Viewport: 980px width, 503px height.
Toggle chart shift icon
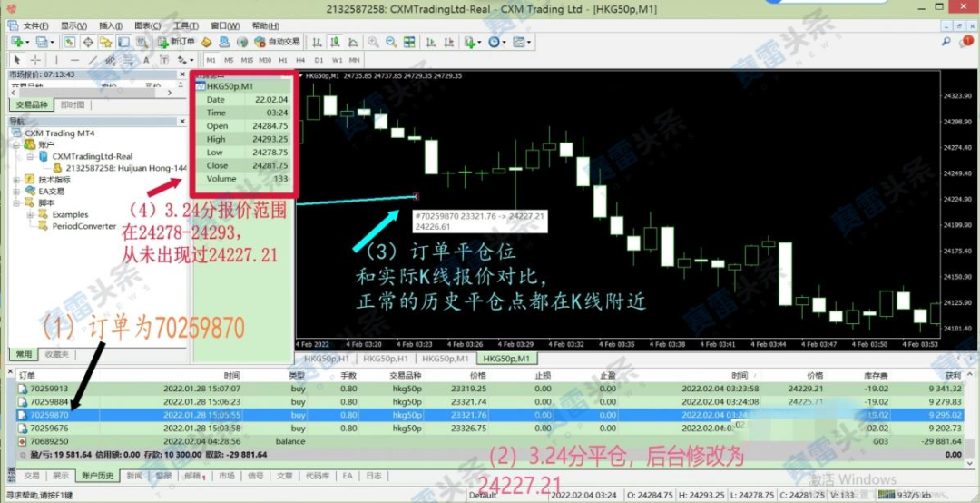(449, 42)
